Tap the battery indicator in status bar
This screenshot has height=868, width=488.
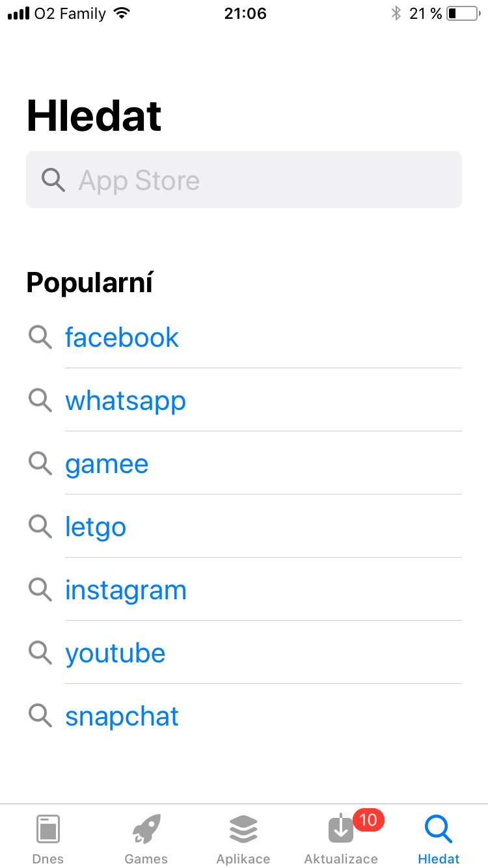click(x=462, y=13)
